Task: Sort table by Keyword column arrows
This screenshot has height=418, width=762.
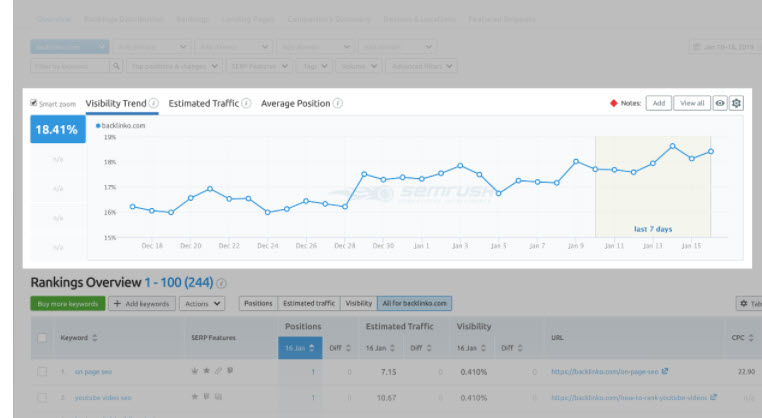Action: (95, 337)
